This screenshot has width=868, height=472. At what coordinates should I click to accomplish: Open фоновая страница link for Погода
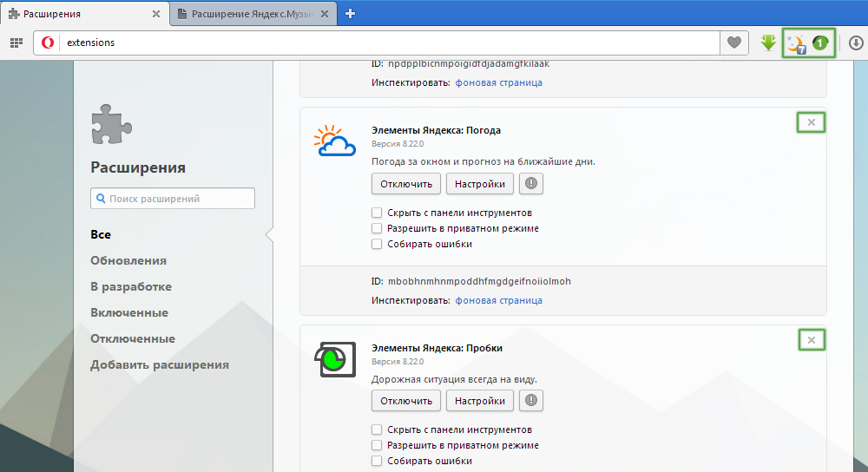pos(498,300)
